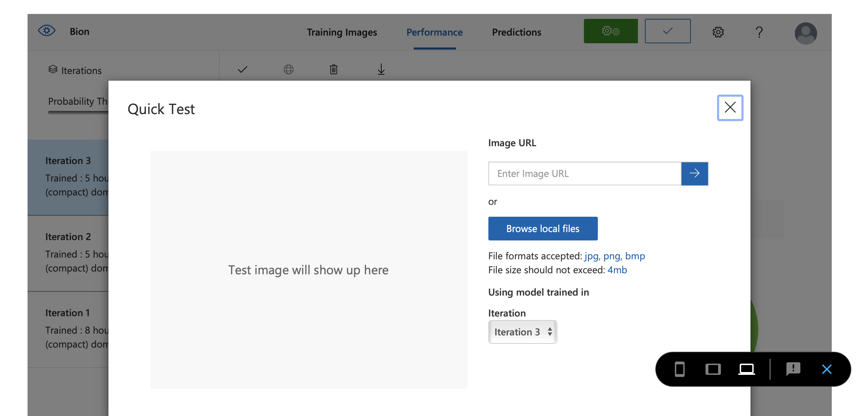Select tablet device preview icon

(x=713, y=369)
